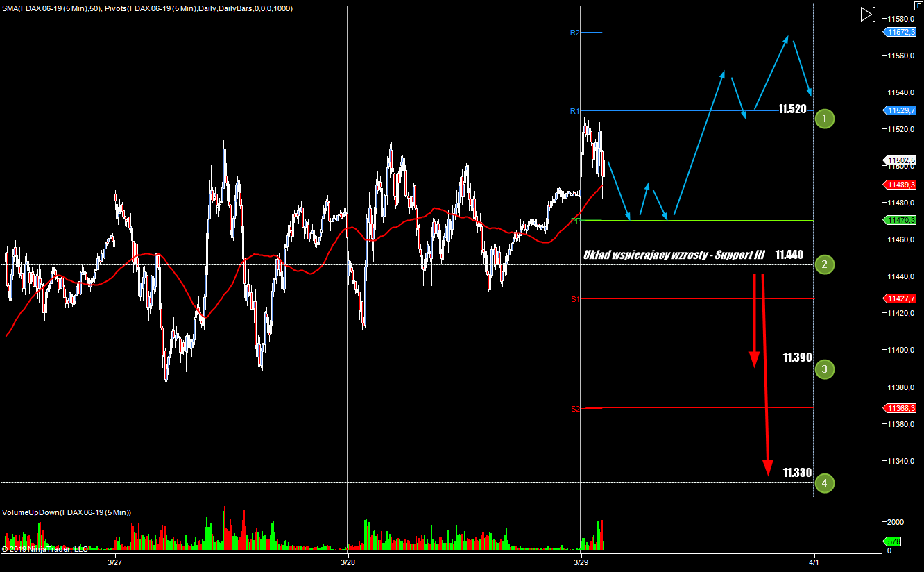Image resolution: width=924 pixels, height=572 pixels.
Task: Click the blue R2 price marker 11572,3
Action: 900,33
